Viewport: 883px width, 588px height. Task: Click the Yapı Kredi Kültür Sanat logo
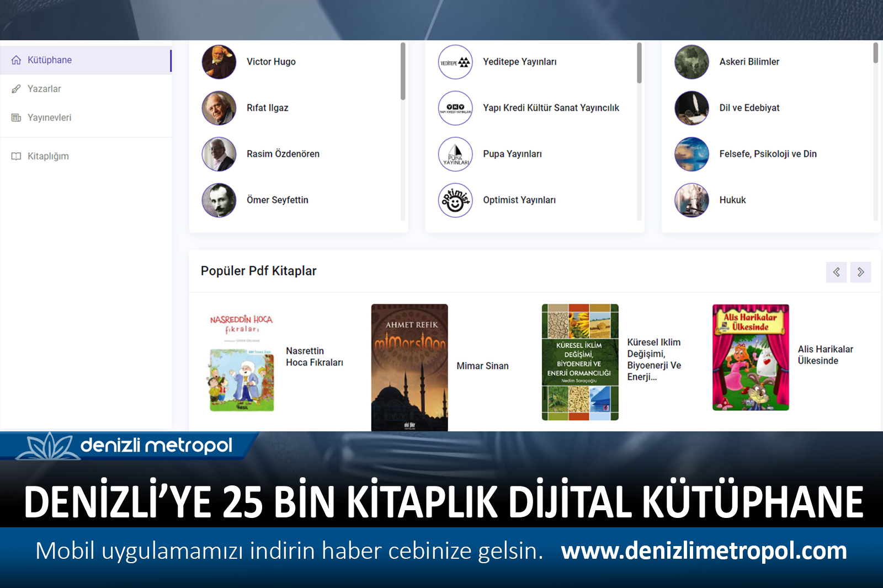tap(455, 108)
